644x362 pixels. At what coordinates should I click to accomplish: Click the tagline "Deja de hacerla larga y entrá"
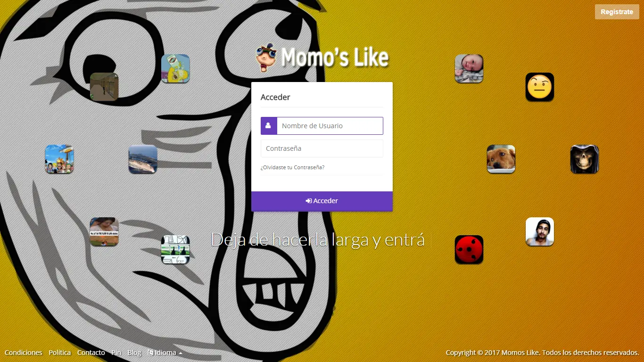(x=318, y=240)
